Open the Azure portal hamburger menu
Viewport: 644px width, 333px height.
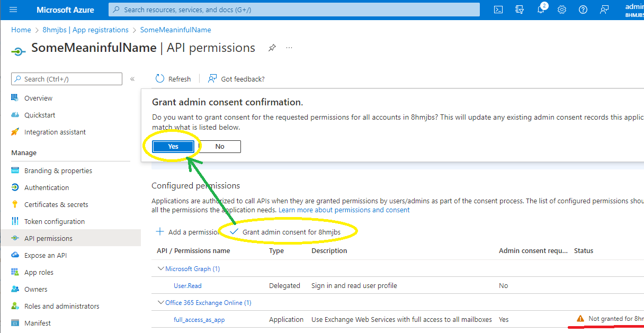click(x=13, y=10)
